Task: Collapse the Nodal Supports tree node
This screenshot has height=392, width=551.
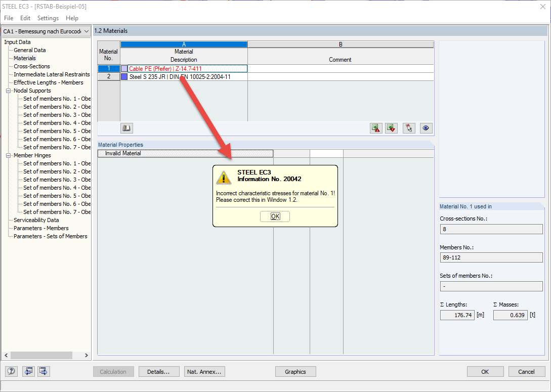Action: point(9,91)
